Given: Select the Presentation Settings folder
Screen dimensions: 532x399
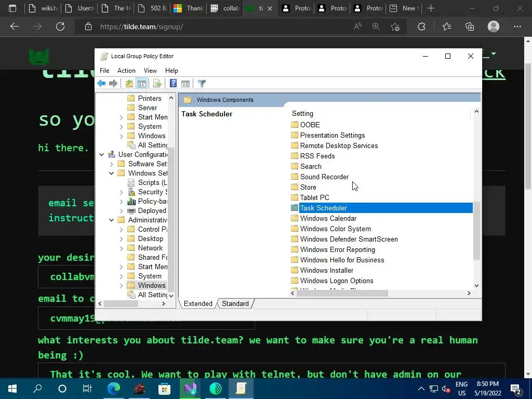Looking at the screenshot, I should (332, 136).
